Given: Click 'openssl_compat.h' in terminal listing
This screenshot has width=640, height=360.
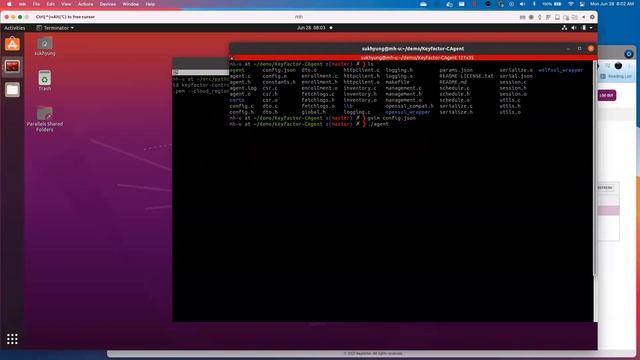Looking at the screenshot, I should point(409,106).
